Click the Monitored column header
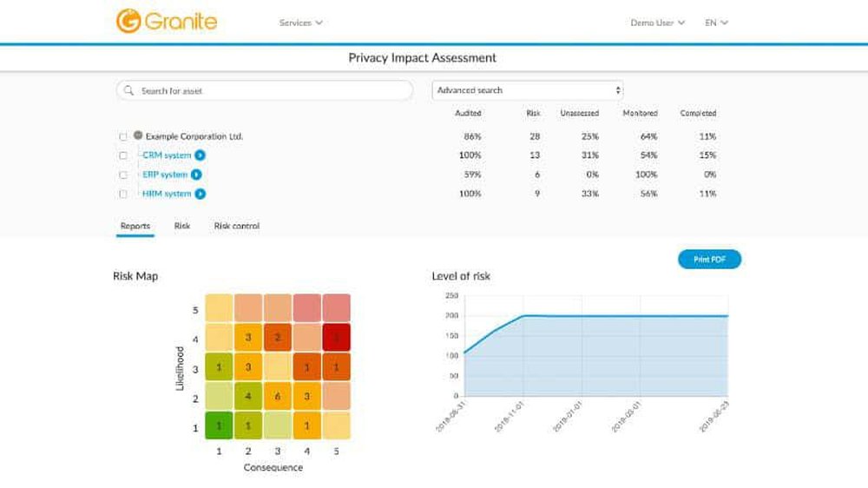 click(640, 113)
